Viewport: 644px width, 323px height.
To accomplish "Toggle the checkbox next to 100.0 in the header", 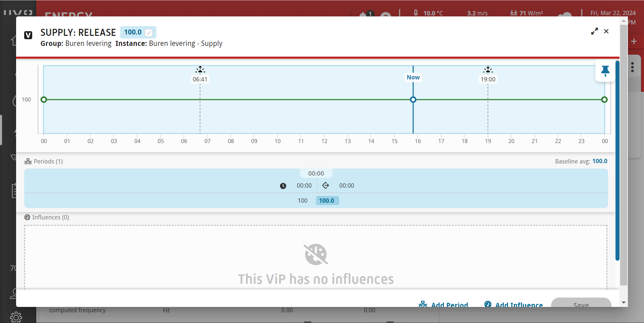I will 149,33.
